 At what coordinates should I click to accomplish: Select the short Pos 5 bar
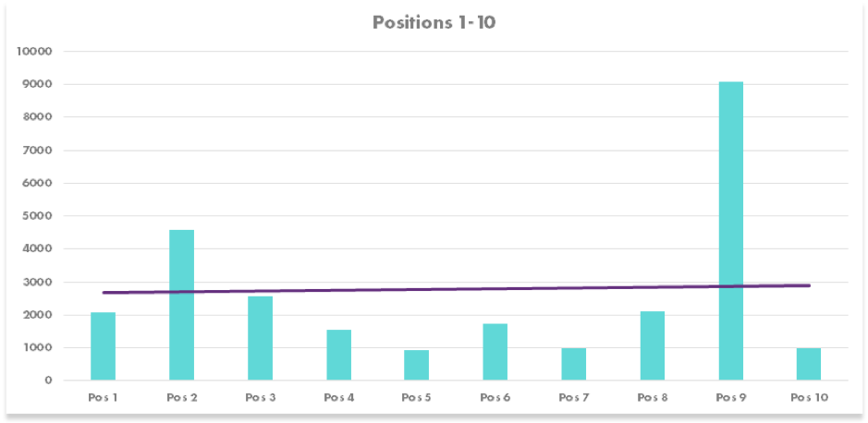pos(416,366)
